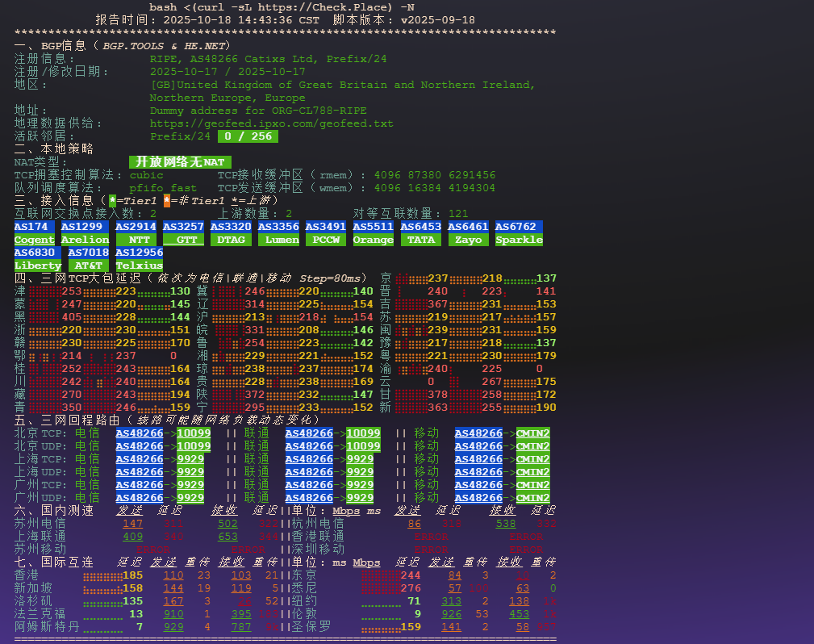Image resolution: width=814 pixels, height=644 pixels.
Task: Click the CMIN2 badge in 北京 TCP row
Action: [533, 433]
